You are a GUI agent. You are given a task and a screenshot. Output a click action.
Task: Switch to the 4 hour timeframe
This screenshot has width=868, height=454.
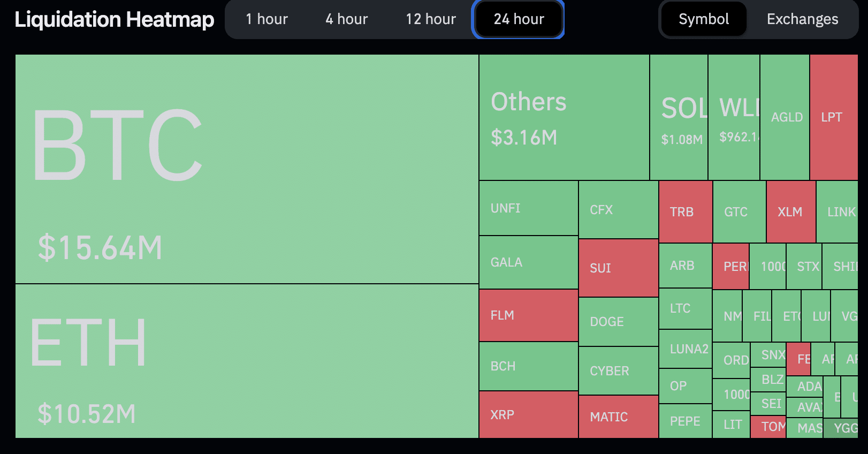point(346,19)
